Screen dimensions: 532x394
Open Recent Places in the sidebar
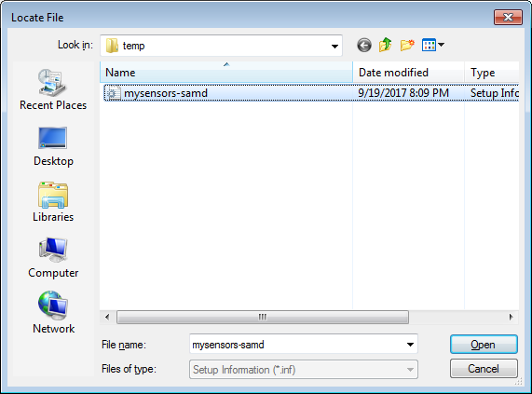tap(53, 89)
